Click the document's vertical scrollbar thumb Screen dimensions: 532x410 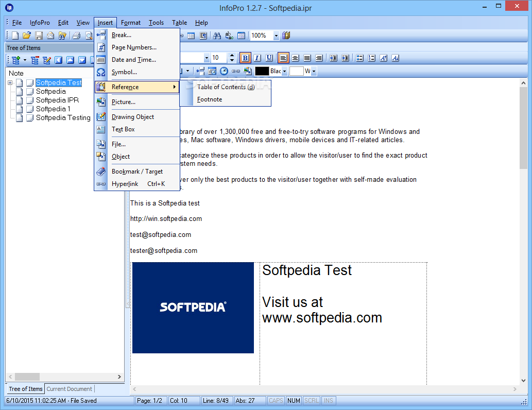(523, 128)
